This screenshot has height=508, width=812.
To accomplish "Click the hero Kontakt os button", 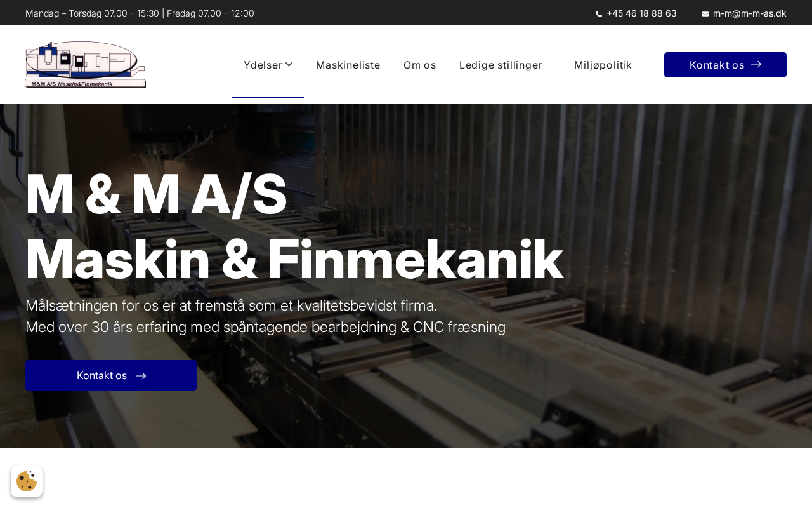I will 111,375.
